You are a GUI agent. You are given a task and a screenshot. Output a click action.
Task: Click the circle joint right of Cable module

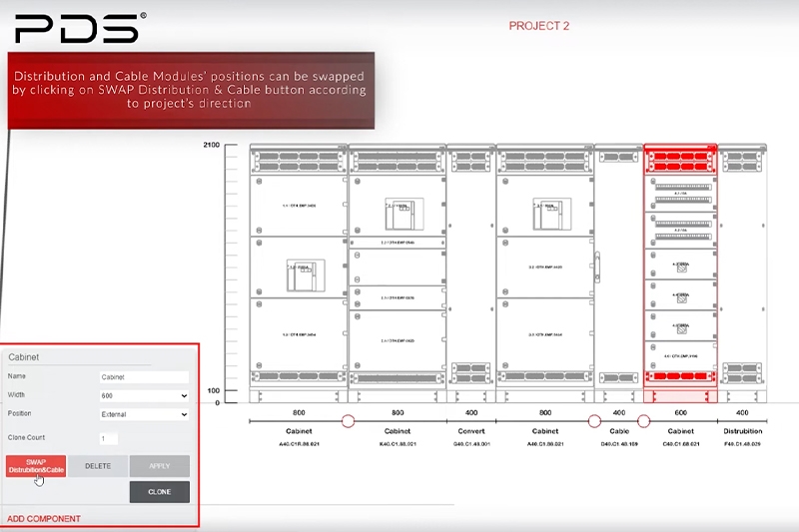pos(643,421)
